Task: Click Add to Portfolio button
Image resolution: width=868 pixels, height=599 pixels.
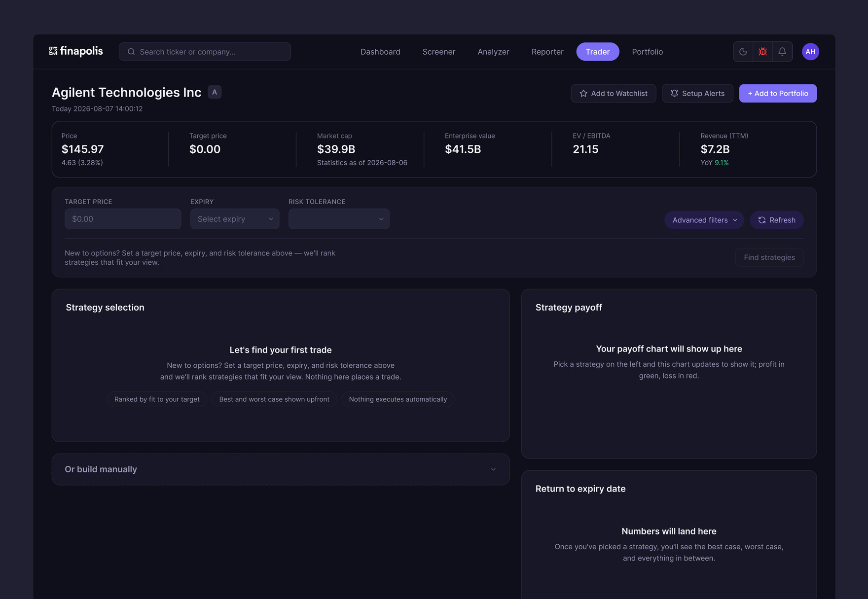Action: pyautogui.click(x=778, y=93)
